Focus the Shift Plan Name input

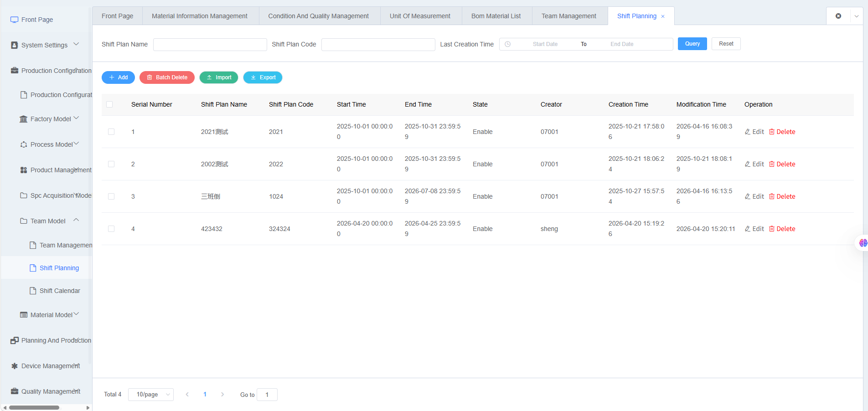tap(210, 44)
